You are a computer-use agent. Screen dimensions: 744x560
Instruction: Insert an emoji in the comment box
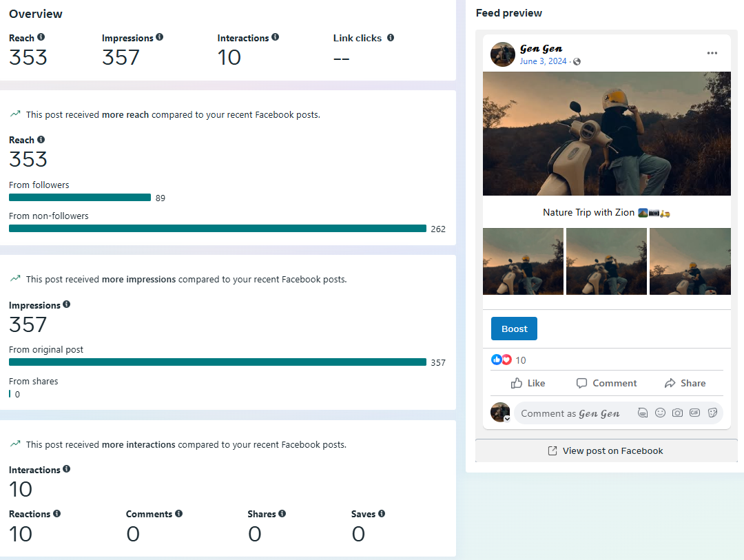[660, 413]
